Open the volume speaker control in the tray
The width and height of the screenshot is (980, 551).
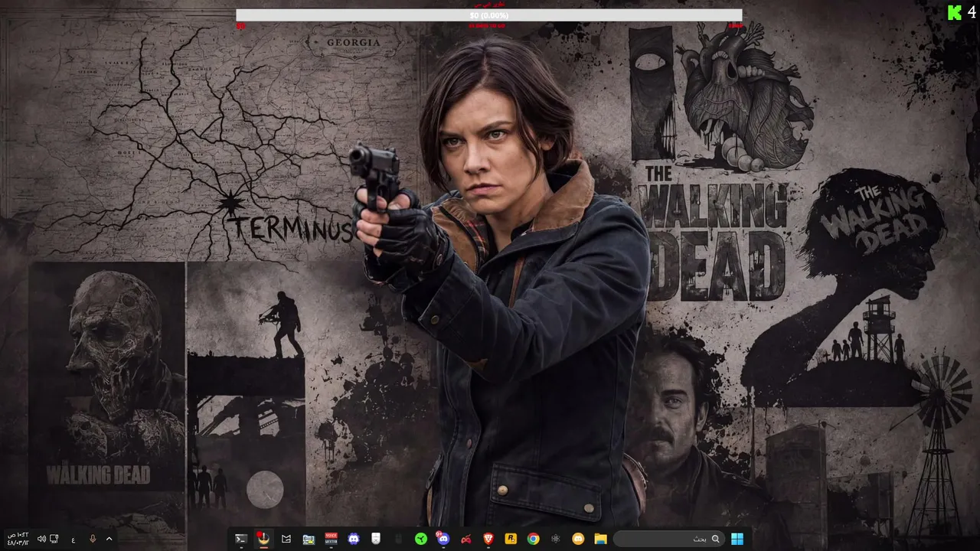pos(41,539)
